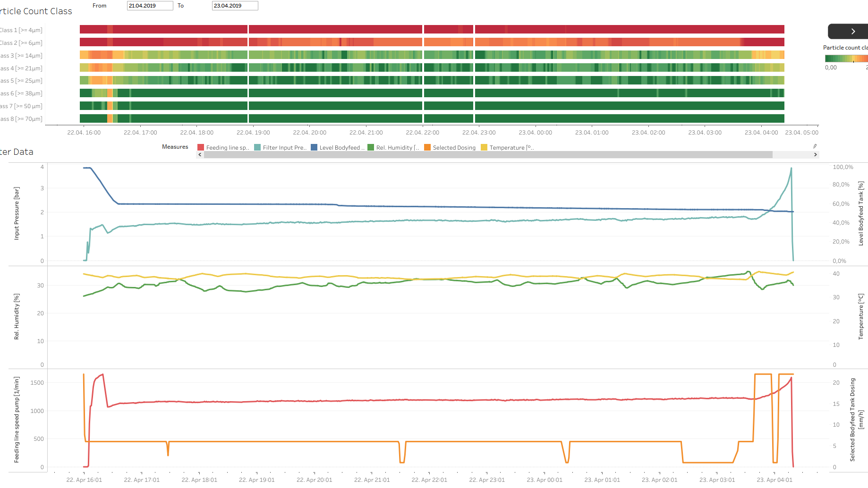The height and width of the screenshot is (488, 868).
Task: Click the 22.04. 20:00 time axis label
Action: (x=309, y=133)
